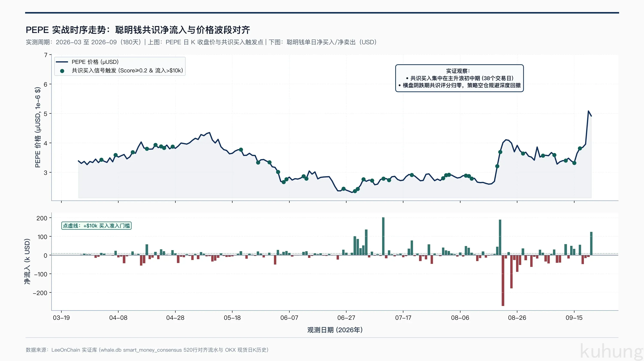Click the net inflow axis tick 100
The width and height of the screenshot is (644, 361).
pos(42,237)
